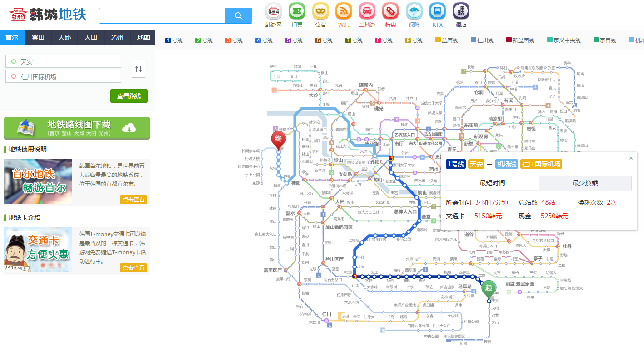Open the 韩游网 icon link
Screen dimensions: 644x357
coord(274,15)
